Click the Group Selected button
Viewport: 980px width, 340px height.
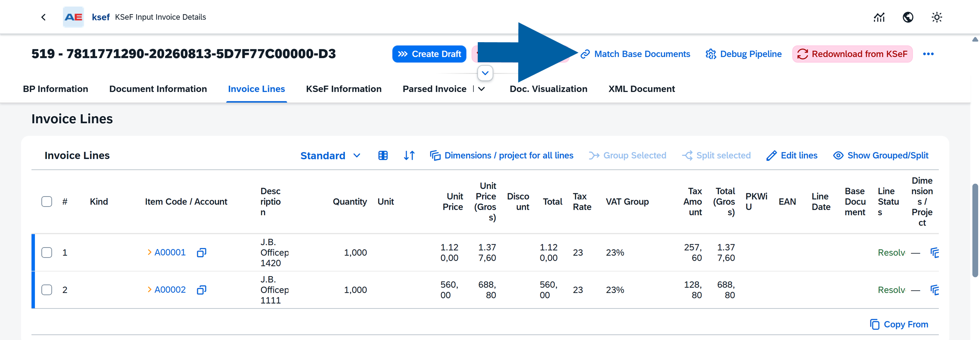628,156
